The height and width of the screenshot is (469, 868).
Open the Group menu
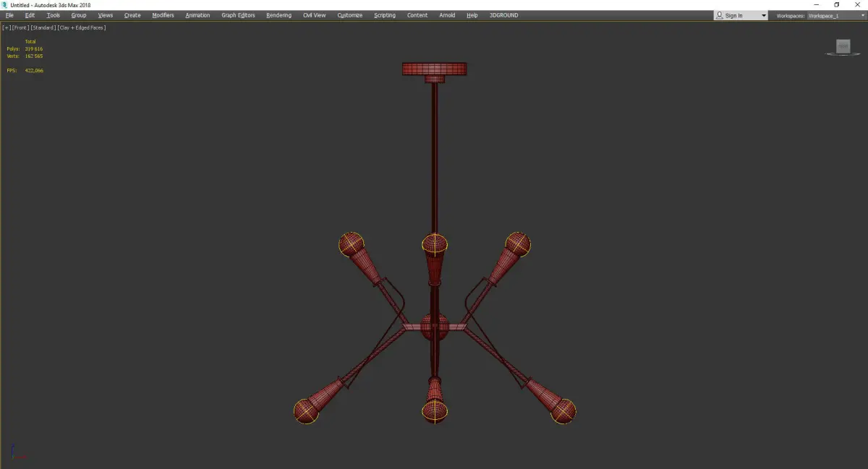pos(79,15)
